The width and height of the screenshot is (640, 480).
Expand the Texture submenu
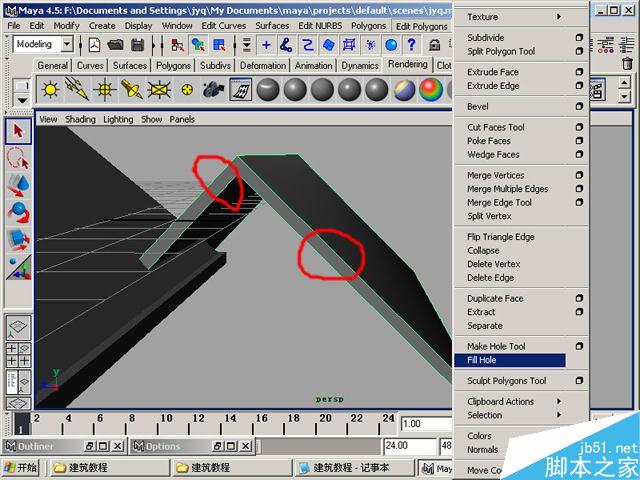tap(521, 17)
